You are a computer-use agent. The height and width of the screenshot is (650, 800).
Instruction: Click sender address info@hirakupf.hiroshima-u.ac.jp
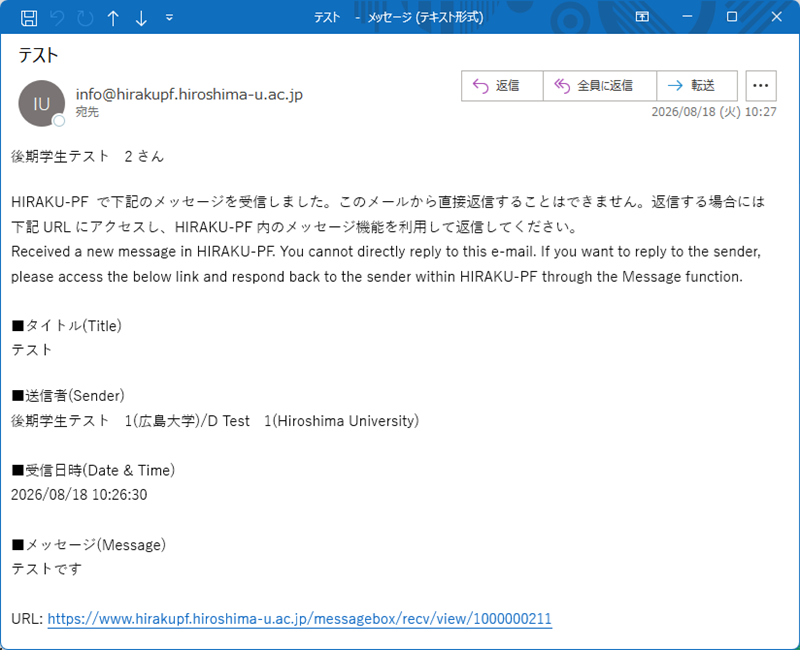[x=189, y=94]
